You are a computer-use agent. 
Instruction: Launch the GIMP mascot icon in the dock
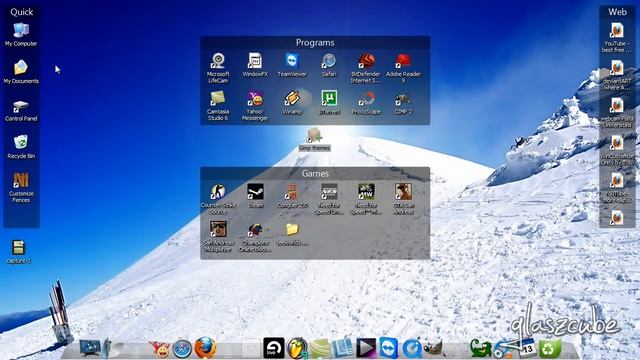coord(434,348)
